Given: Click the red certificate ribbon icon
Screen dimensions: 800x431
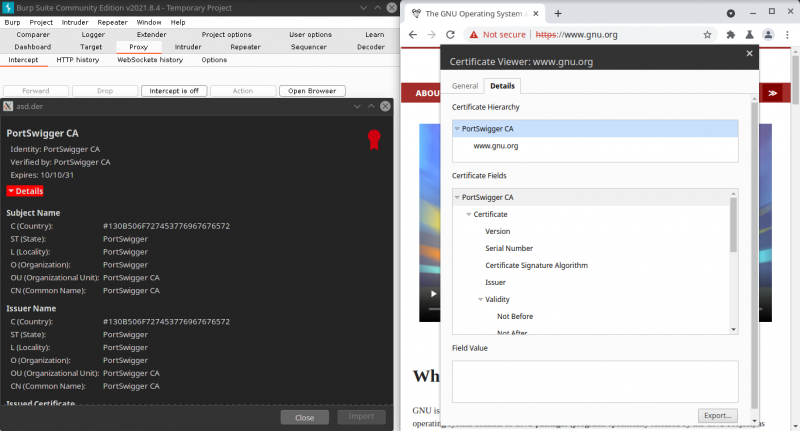Looking at the screenshot, I should (374, 139).
